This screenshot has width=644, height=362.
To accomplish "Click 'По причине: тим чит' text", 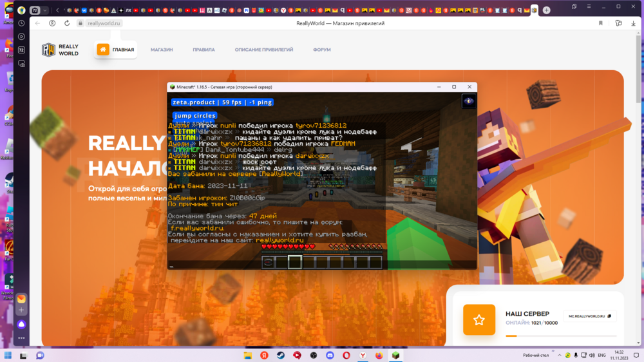I will (203, 204).
